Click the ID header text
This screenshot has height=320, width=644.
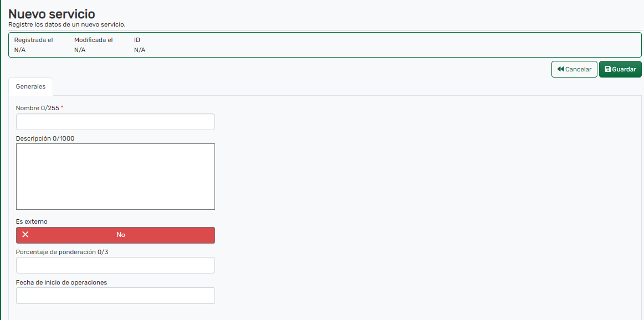click(x=137, y=40)
